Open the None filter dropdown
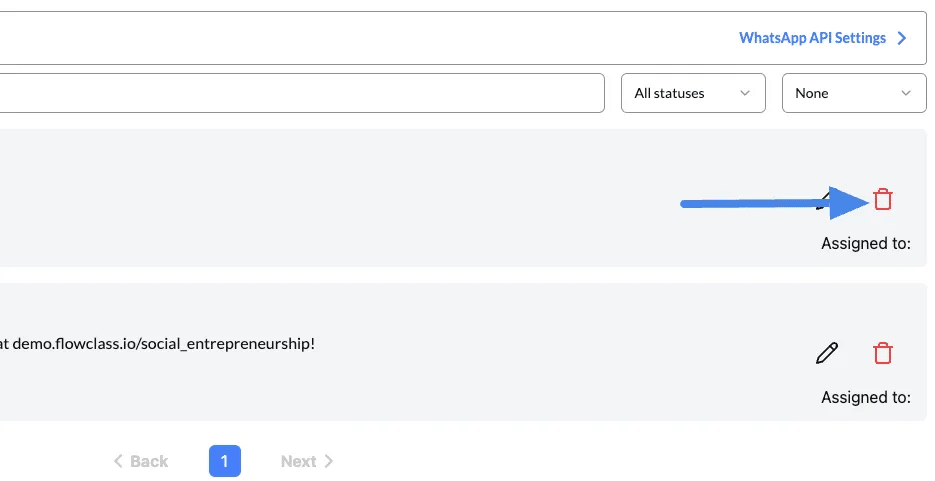Screen dimensions: 935x481 (x=854, y=93)
